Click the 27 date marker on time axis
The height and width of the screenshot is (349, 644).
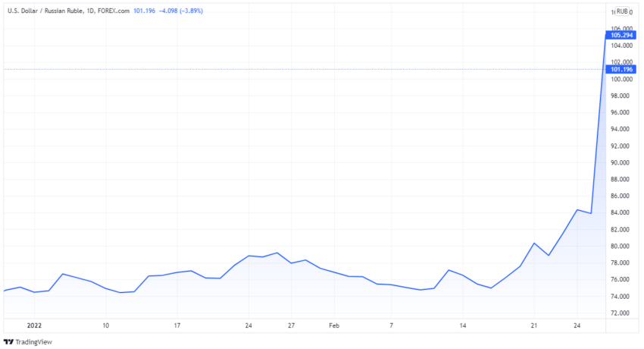point(291,325)
